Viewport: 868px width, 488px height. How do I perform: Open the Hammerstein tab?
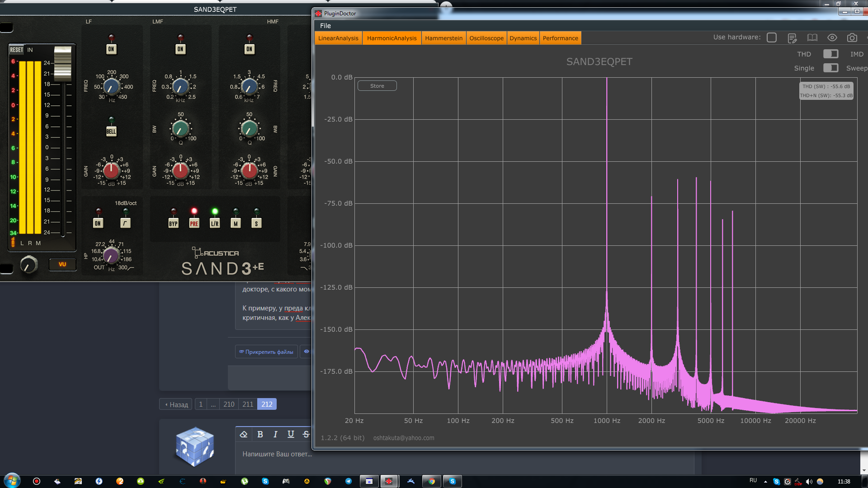(x=443, y=38)
